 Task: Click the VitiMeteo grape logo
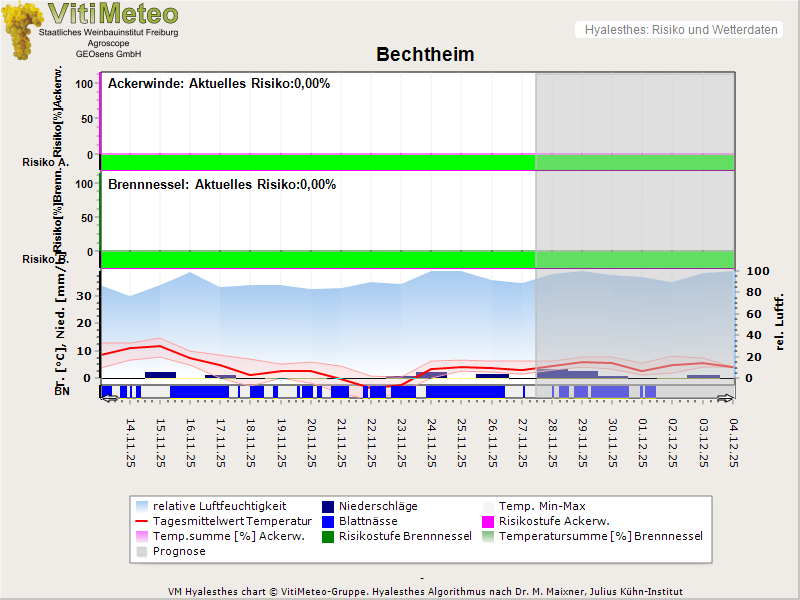click(22, 30)
